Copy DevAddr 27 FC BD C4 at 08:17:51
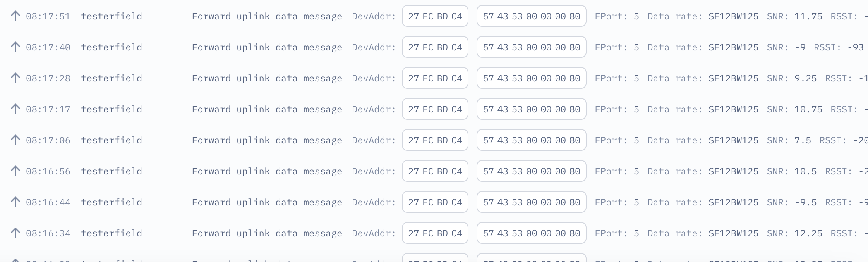Image resolution: width=868 pixels, height=262 pixels. click(435, 16)
